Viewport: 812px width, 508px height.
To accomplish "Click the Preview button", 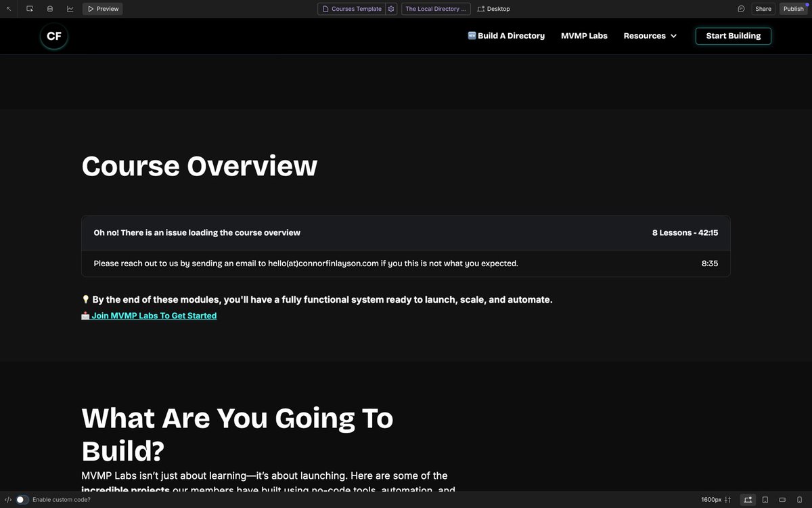I will tap(103, 9).
